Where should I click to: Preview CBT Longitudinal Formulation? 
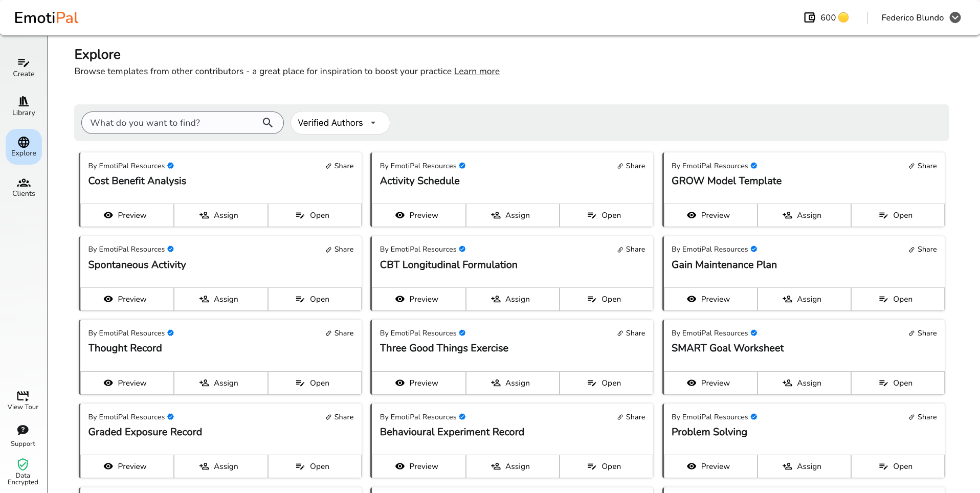[418, 299]
